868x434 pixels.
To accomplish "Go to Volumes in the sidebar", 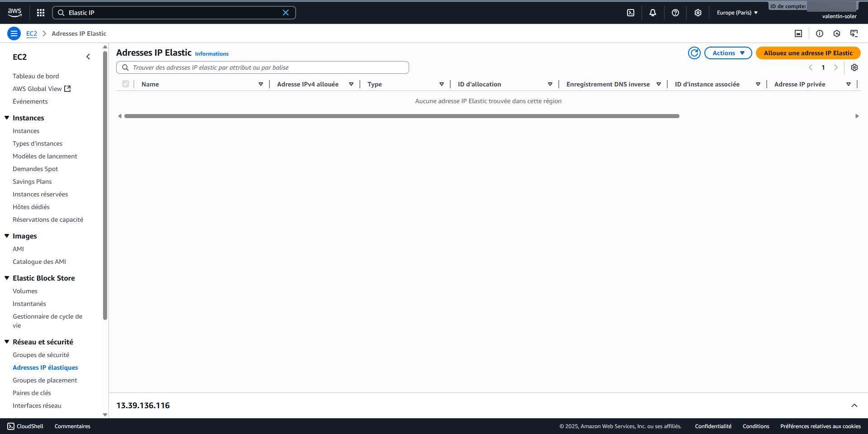I will pyautogui.click(x=25, y=291).
